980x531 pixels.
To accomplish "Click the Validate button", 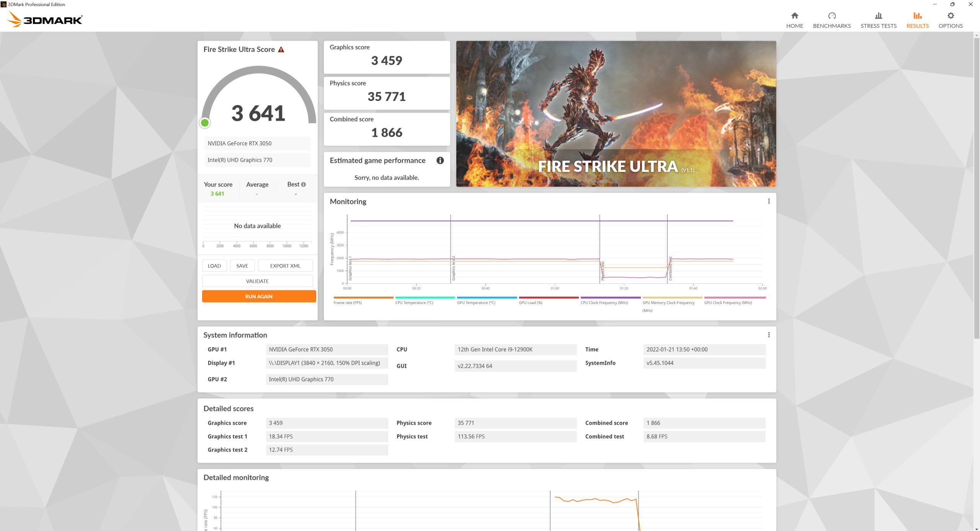I will point(257,281).
